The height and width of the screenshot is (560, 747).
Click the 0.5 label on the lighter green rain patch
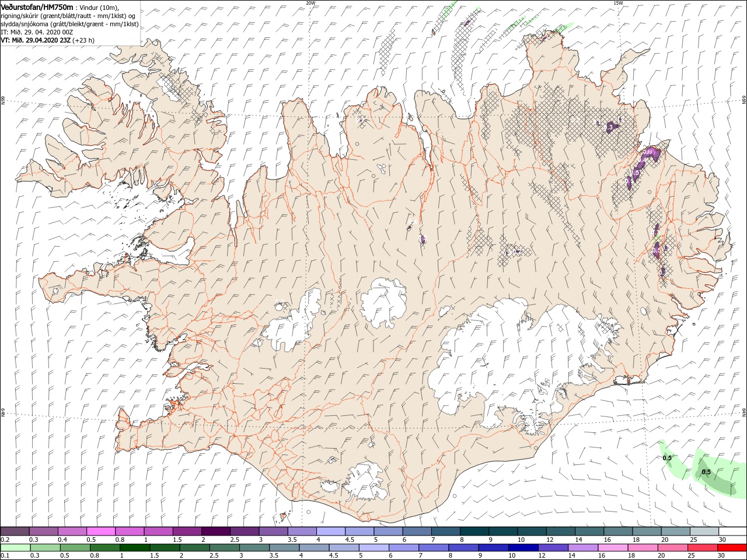click(x=667, y=458)
